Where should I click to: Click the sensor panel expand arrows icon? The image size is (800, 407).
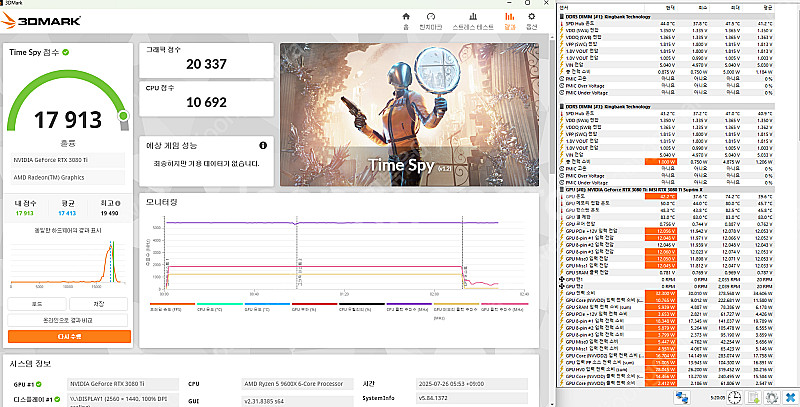pos(682,397)
